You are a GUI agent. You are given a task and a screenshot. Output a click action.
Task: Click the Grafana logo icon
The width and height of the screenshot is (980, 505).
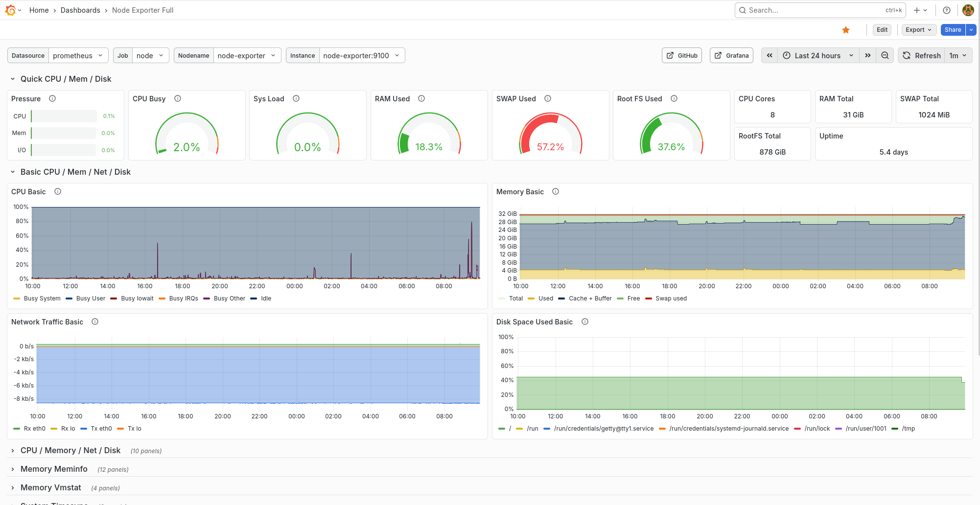pos(10,10)
